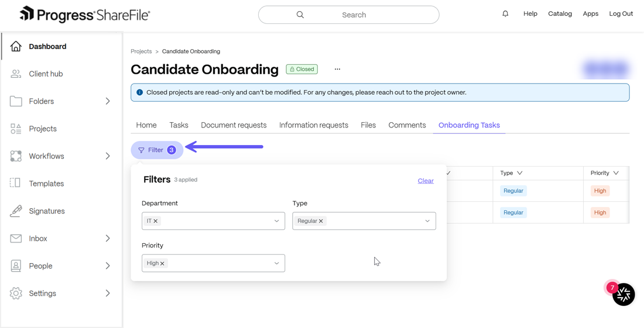Image resolution: width=644 pixels, height=328 pixels.
Task: Toggle the Filter button with 3 badge
Action: [x=157, y=150]
